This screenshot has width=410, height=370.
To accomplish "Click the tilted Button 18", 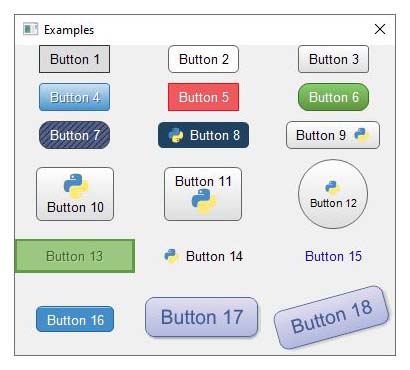I will tap(332, 317).
